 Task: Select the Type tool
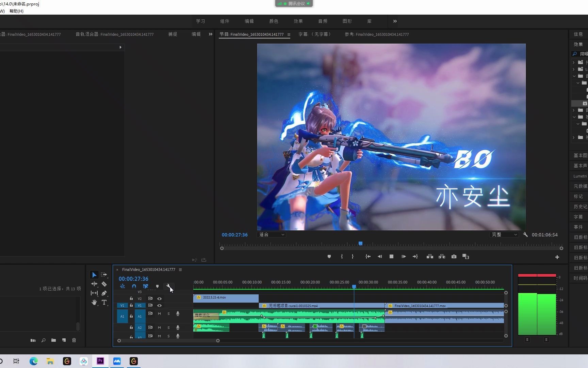(104, 302)
